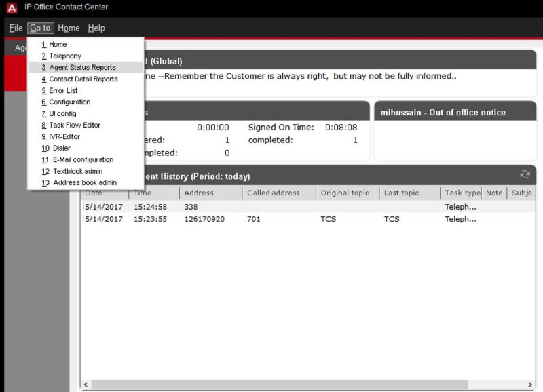Close the Go to menu

(x=40, y=28)
